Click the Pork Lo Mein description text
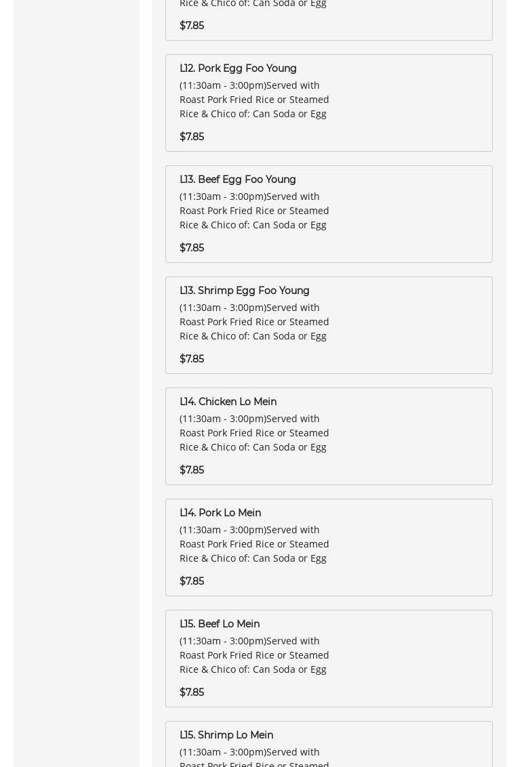 click(254, 544)
